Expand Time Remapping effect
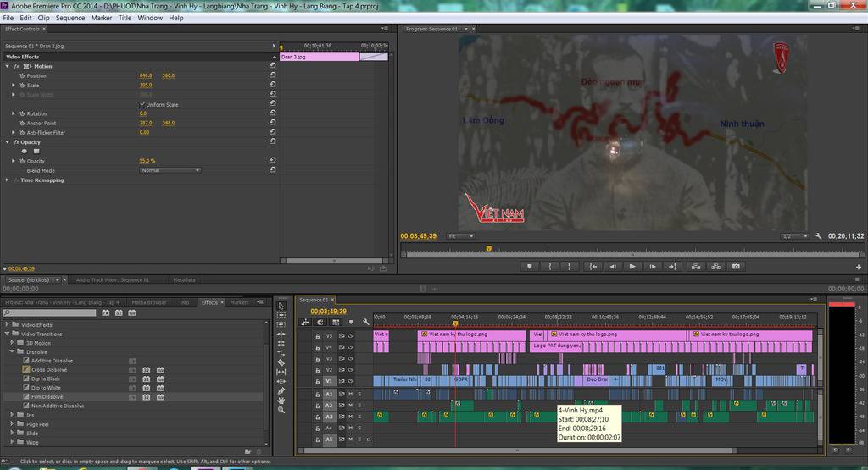The height and width of the screenshot is (470, 868). (7, 180)
